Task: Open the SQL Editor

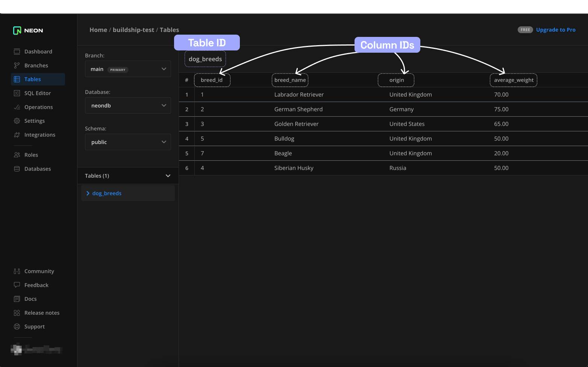Action: click(37, 93)
